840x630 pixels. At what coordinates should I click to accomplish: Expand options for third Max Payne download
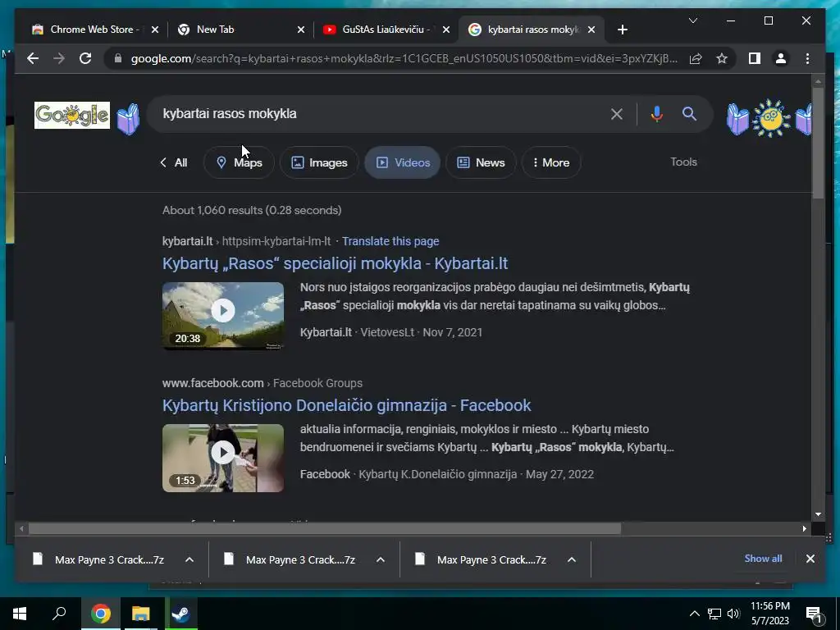(572, 559)
